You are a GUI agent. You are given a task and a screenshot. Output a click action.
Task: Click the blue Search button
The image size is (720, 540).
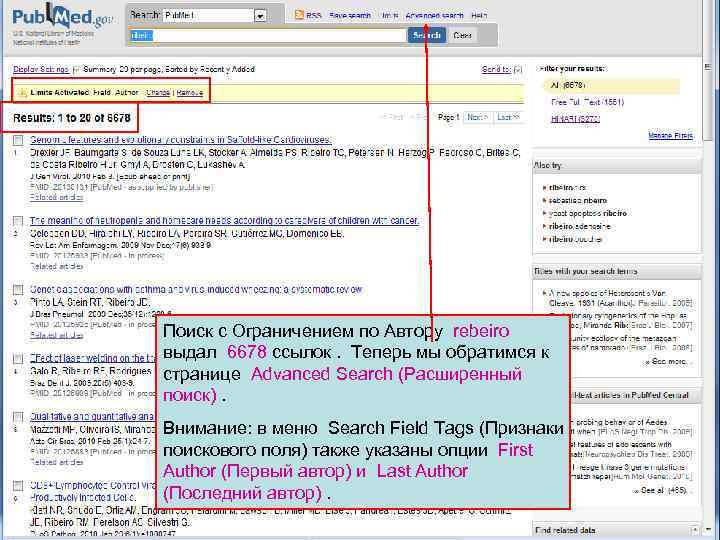point(427,35)
